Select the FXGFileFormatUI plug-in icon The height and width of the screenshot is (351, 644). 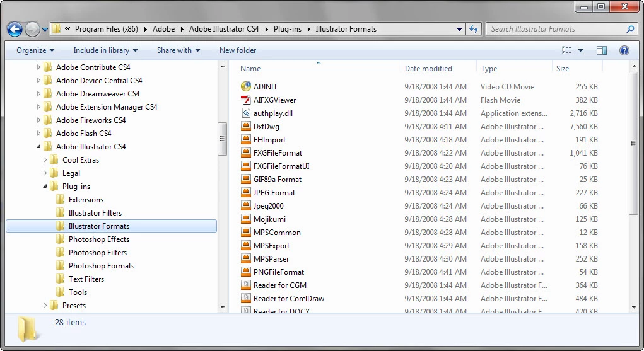(245, 166)
